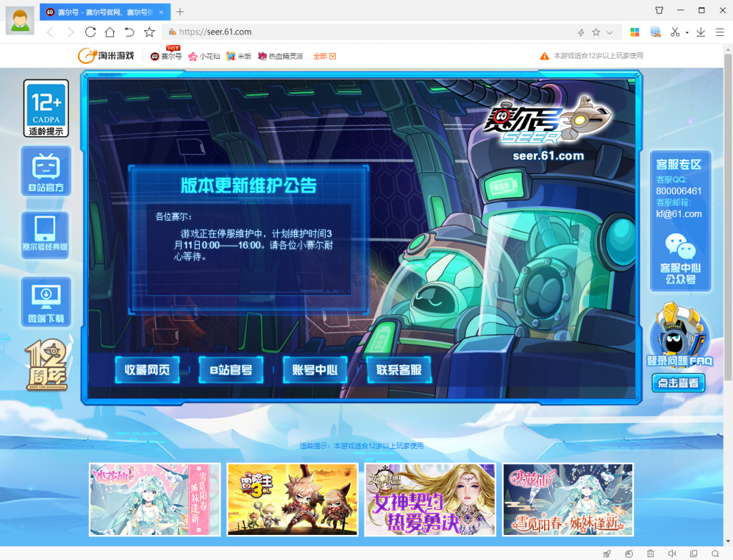Expand the address bar dropdown chevron
This screenshot has height=560, width=733.
tap(610, 33)
